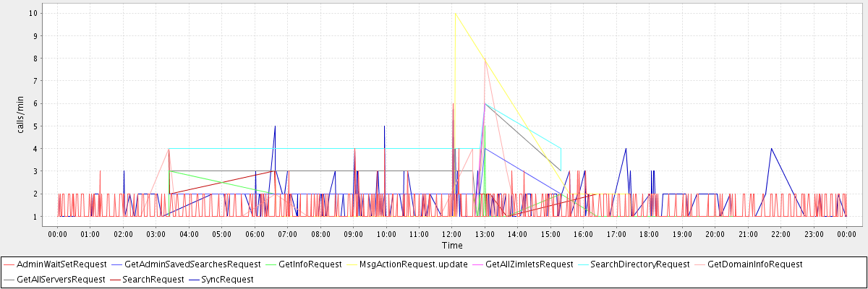Click the Time x-axis title
868x289 pixels.
coord(452,246)
